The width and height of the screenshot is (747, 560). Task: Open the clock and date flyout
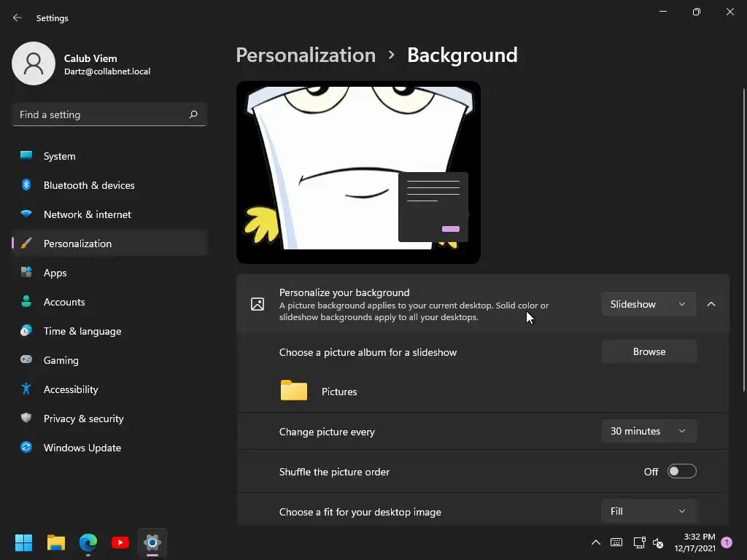tap(695, 542)
